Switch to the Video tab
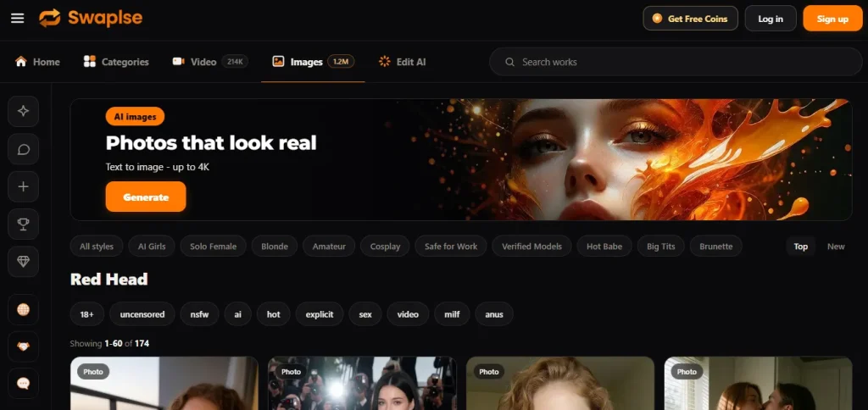The image size is (868, 410). (210, 62)
